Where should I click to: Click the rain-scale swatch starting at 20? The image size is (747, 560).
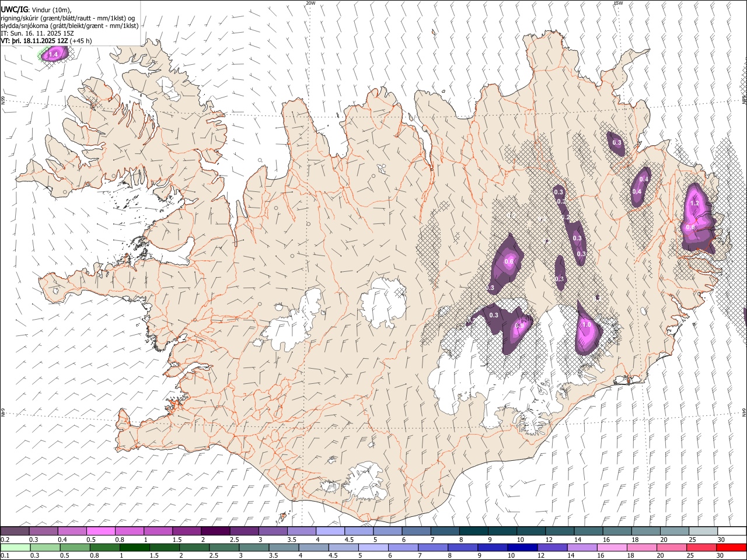(671, 547)
